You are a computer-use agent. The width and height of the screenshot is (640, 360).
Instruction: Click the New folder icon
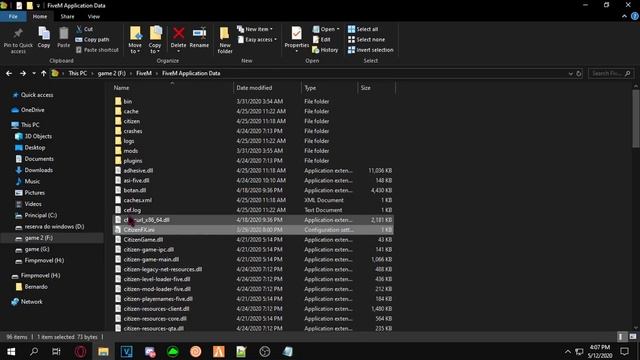coord(224,33)
